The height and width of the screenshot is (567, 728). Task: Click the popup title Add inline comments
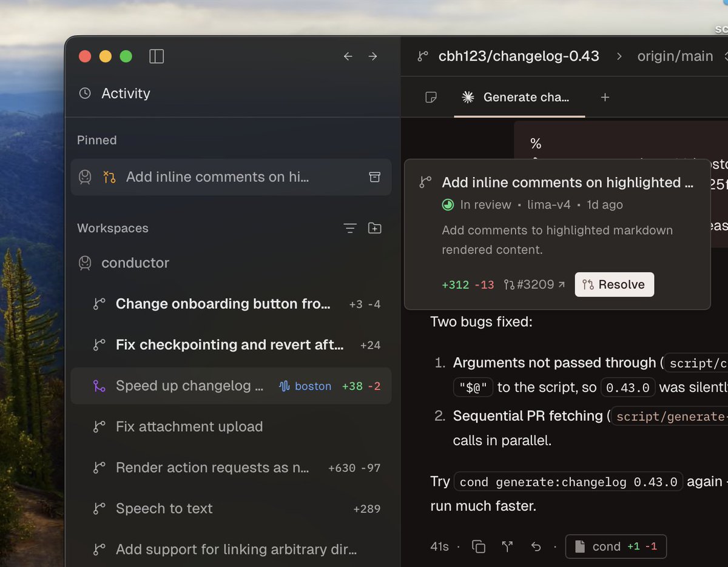(x=567, y=183)
